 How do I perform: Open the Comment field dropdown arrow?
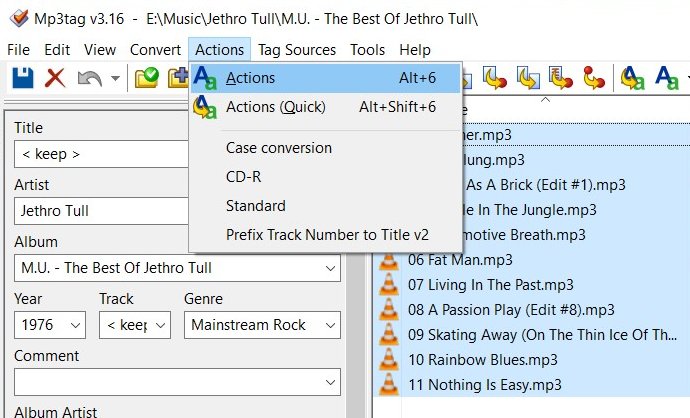pos(330,382)
